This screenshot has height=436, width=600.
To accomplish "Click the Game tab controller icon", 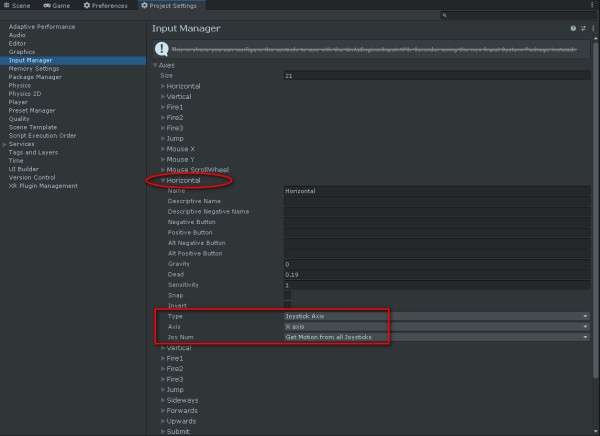I will click(48, 6).
